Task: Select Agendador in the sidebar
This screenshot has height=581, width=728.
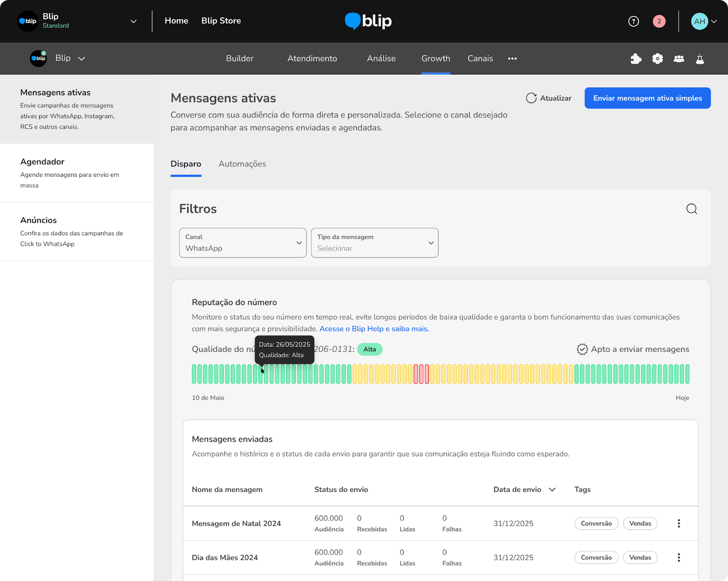Action: pos(77,173)
